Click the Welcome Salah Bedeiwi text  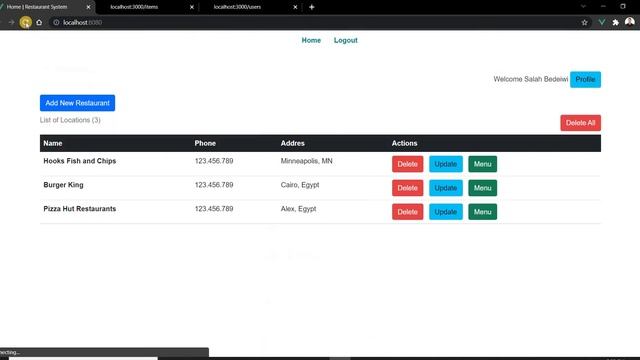531,79
